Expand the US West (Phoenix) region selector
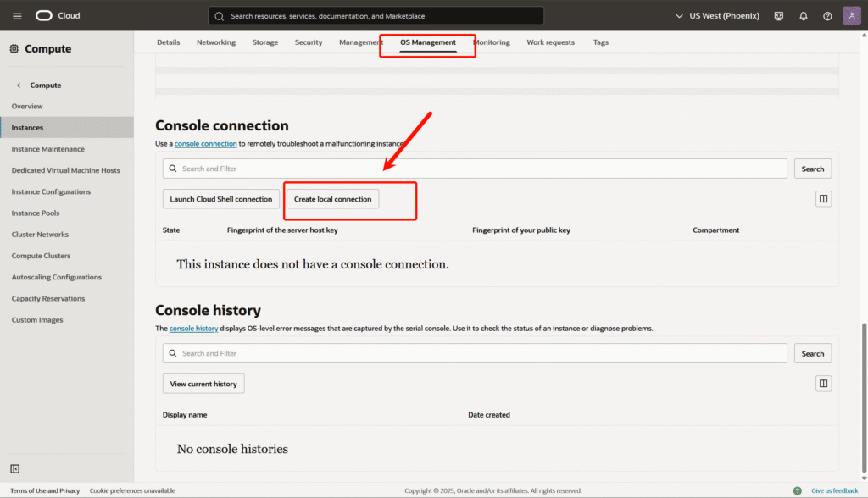 tap(717, 16)
